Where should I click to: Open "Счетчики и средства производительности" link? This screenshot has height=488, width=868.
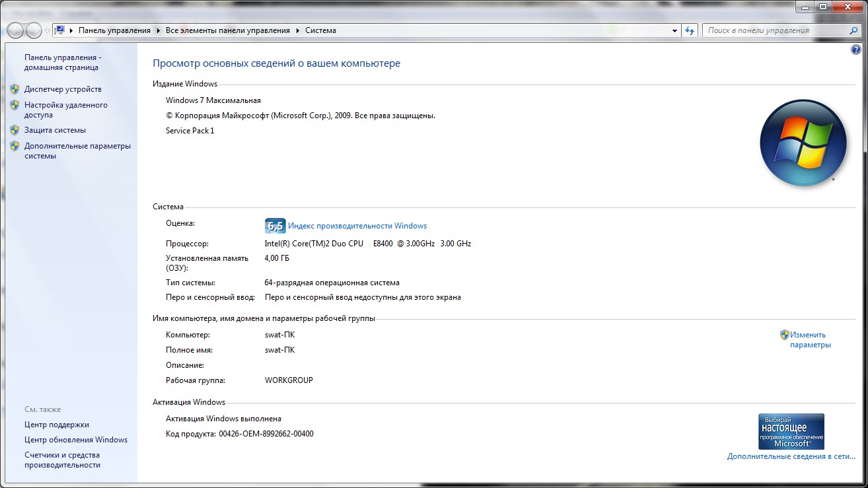coord(62,460)
